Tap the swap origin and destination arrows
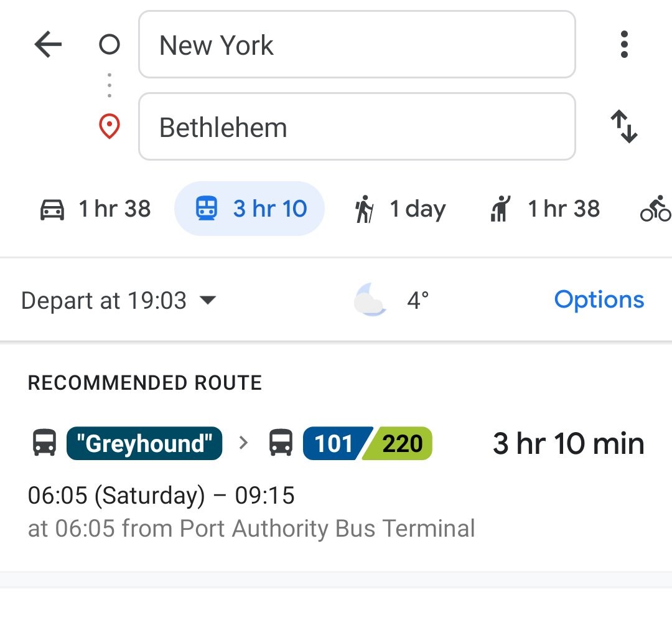 (x=624, y=126)
